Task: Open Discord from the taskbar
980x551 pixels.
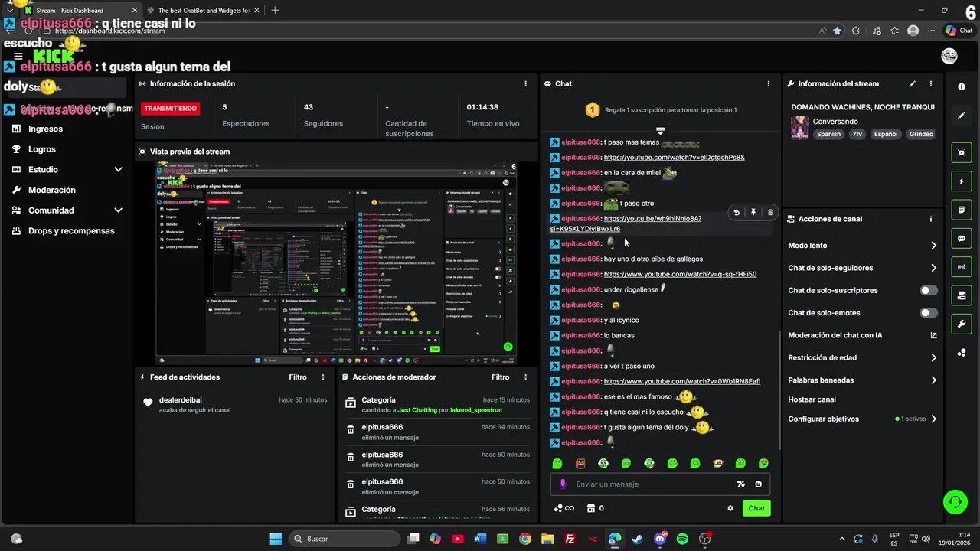Action: point(660,539)
